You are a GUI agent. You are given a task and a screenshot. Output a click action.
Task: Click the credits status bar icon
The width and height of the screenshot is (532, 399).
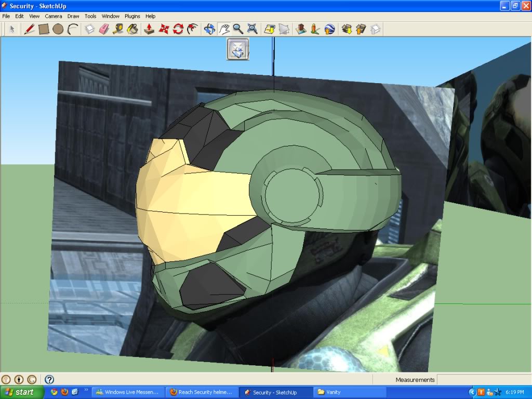click(x=19, y=379)
